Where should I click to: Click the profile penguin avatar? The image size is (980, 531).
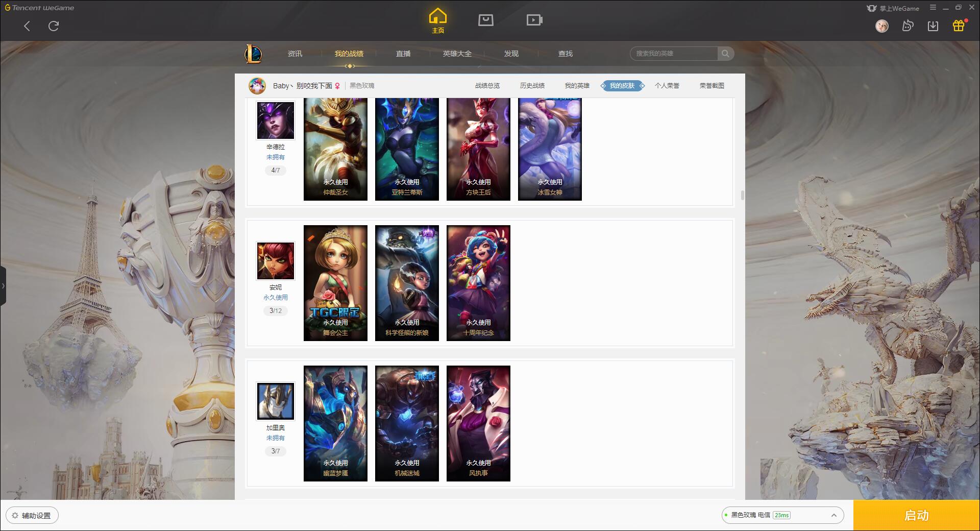(257, 86)
